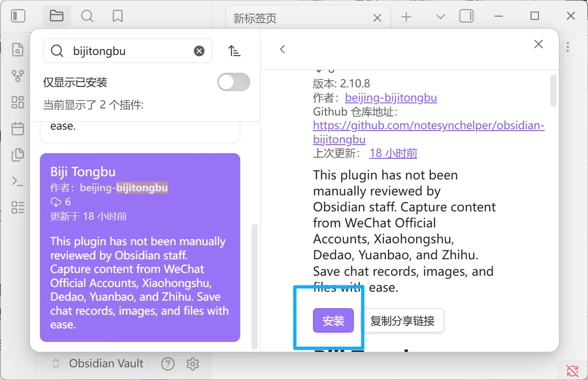Open the plugin sort order icon
The height and width of the screenshot is (380, 588).
click(x=234, y=51)
